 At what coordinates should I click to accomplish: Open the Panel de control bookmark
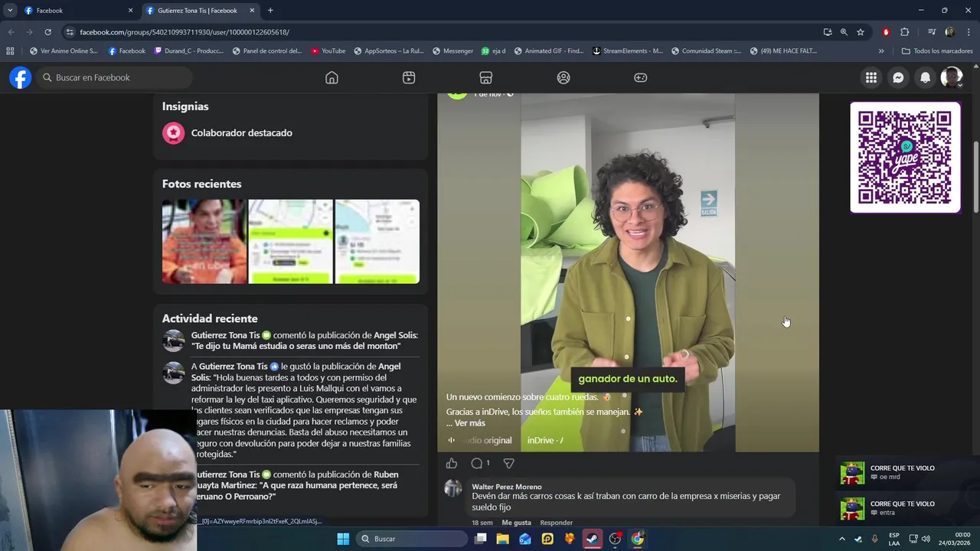point(267,51)
